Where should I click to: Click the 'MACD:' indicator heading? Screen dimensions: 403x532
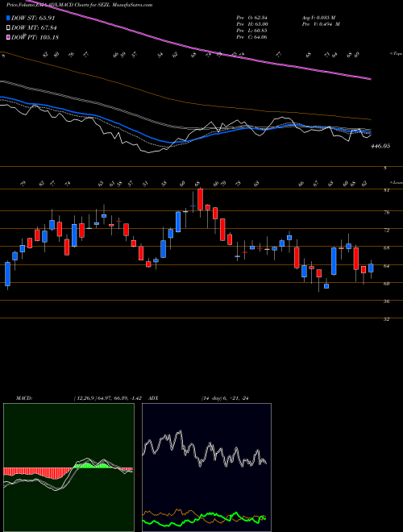(24, 398)
